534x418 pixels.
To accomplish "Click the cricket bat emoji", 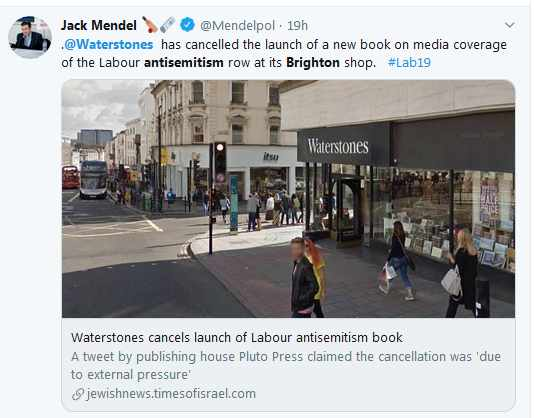I will coord(150,25).
